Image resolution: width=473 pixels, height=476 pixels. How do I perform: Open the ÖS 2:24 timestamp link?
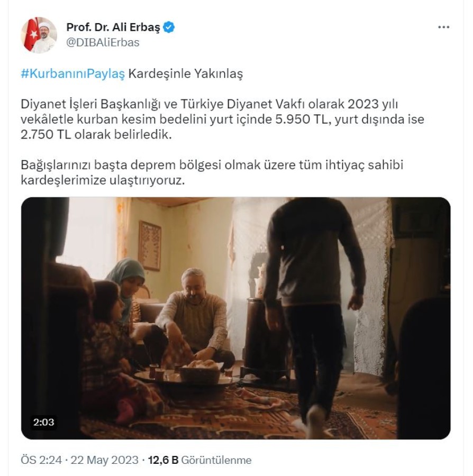click(41, 460)
